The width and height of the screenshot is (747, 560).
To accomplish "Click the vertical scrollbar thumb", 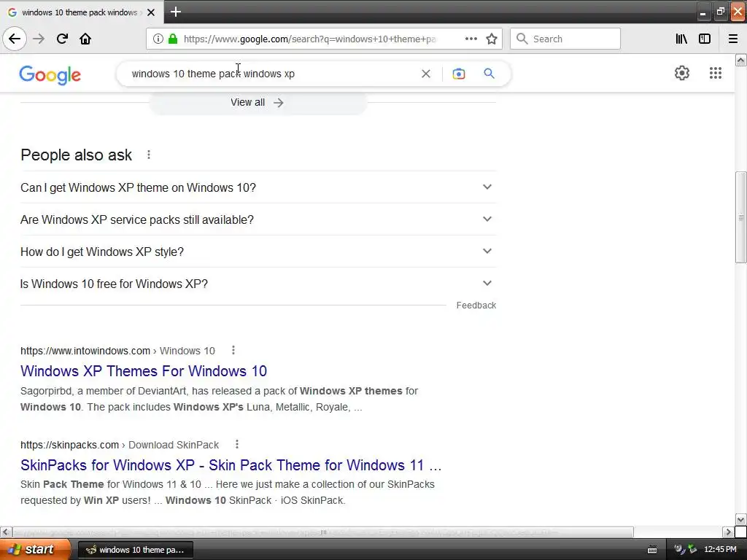I will 741,217.
